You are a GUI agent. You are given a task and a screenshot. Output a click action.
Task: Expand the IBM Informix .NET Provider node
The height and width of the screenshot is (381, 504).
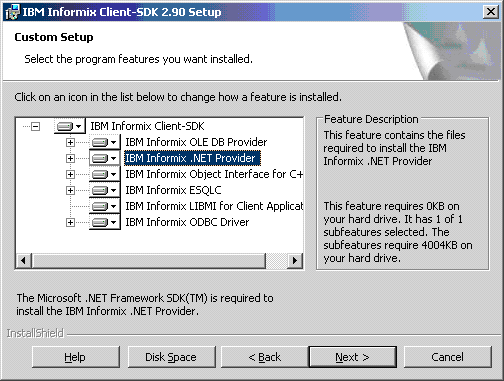70,158
